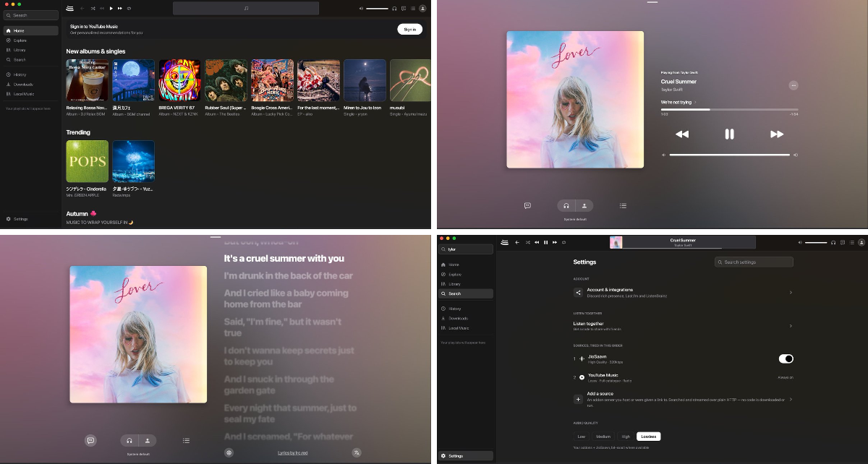Open Explore in the home window sidebar
The height and width of the screenshot is (464, 868).
[30, 40]
